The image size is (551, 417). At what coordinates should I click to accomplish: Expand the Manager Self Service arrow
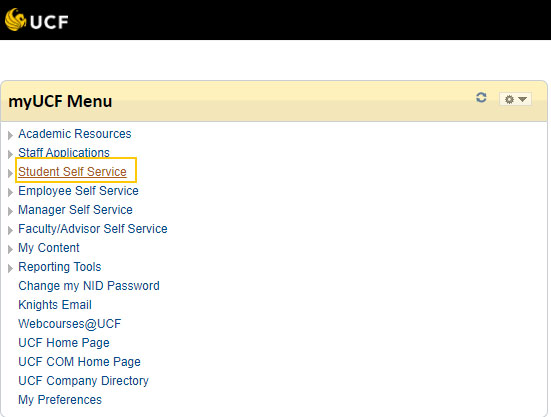10,211
